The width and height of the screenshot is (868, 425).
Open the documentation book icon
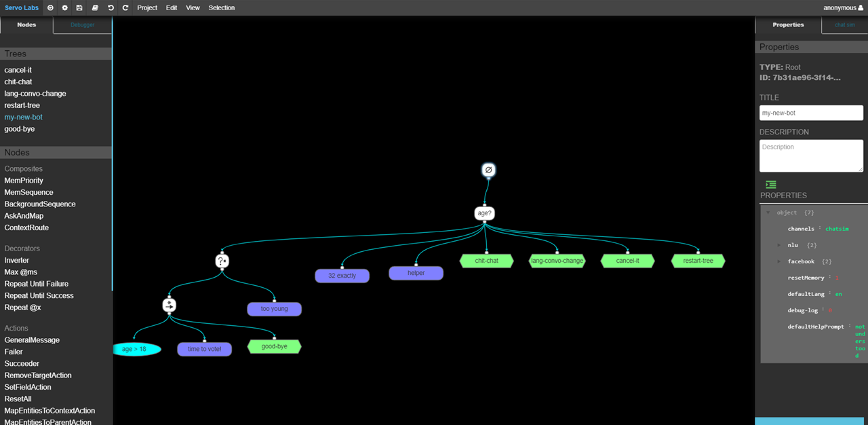pos(95,8)
